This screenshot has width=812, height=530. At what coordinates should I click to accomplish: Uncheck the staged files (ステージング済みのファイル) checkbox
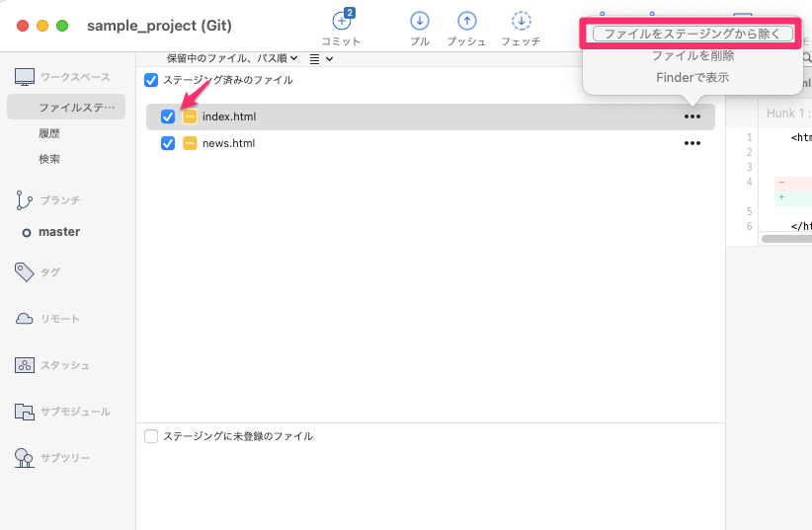pos(151,80)
